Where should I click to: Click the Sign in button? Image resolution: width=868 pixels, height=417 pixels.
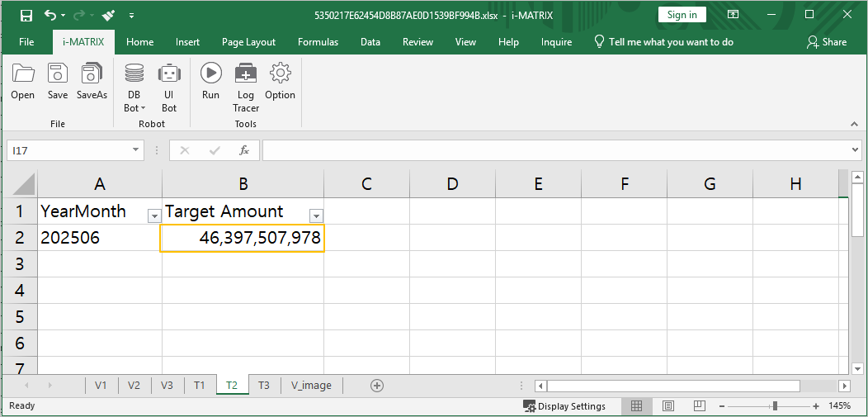[x=682, y=15]
